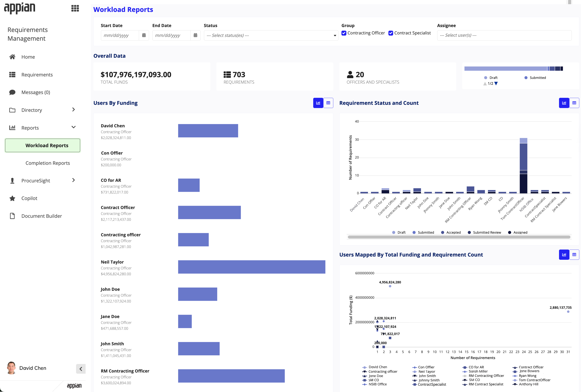
Task: Show Users Mapped By Total Funding chart view
Action: 564,255
